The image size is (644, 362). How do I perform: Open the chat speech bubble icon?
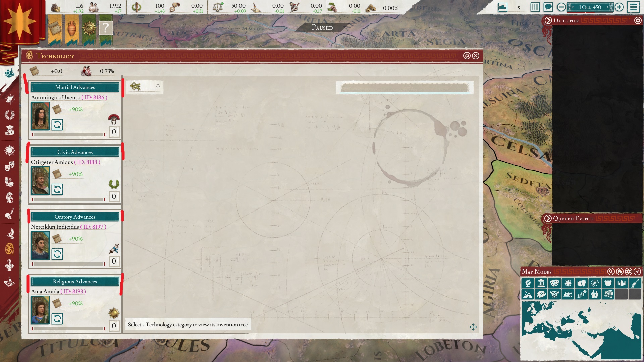pos(548,7)
